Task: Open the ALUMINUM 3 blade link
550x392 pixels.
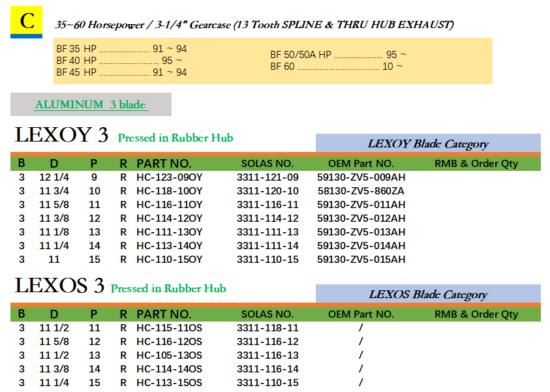Action: (91, 104)
